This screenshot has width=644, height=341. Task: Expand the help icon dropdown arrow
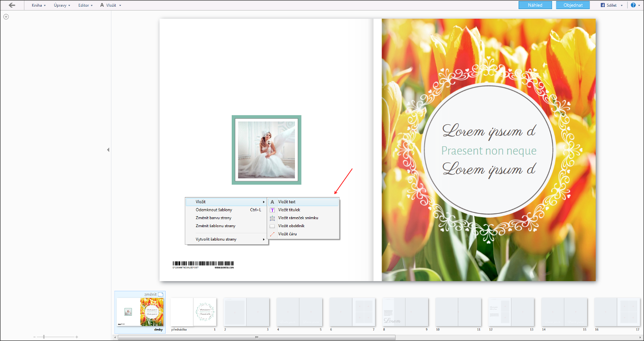click(x=639, y=5)
